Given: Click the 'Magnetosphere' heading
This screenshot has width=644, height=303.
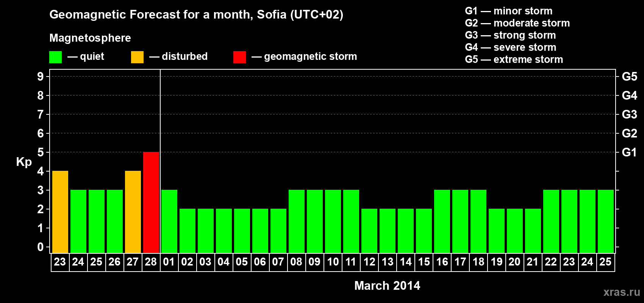Looking at the screenshot, I should [90, 38].
